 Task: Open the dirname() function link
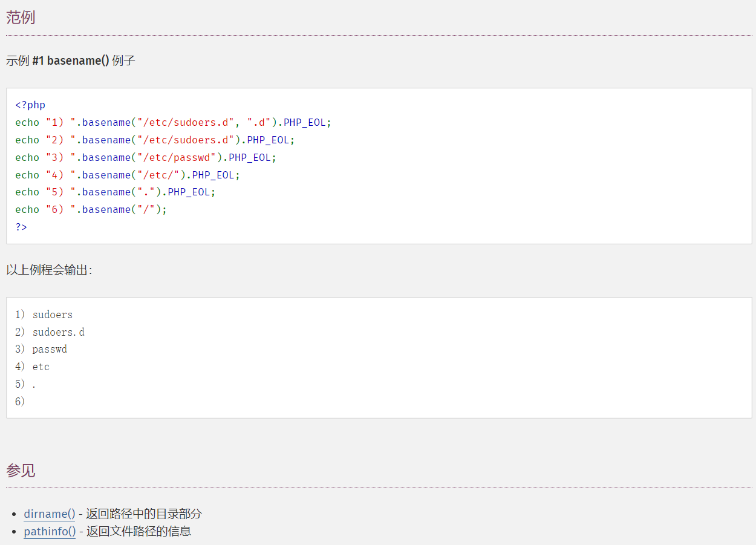[x=49, y=514]
